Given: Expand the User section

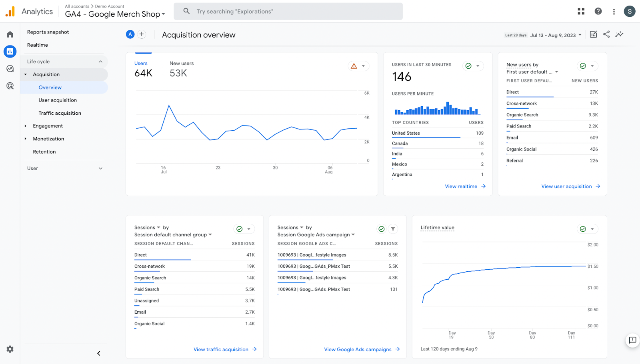Looking at the screenshot, I should point(100,168).
